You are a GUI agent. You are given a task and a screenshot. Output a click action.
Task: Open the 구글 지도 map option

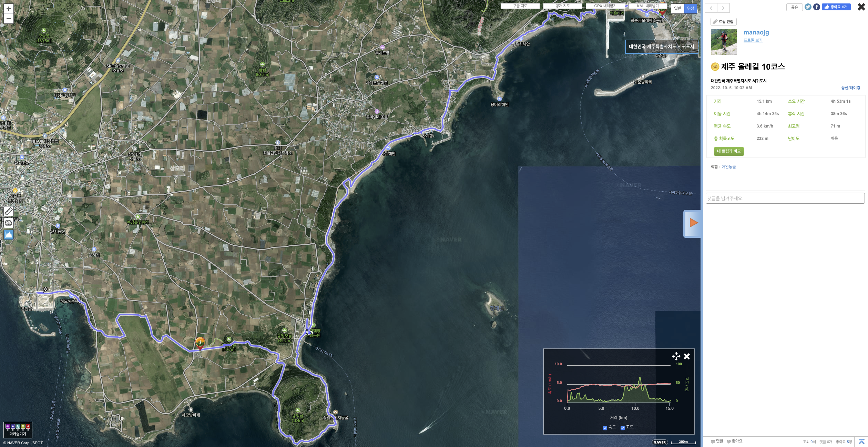pyautogui.click(x=520, y=6)
